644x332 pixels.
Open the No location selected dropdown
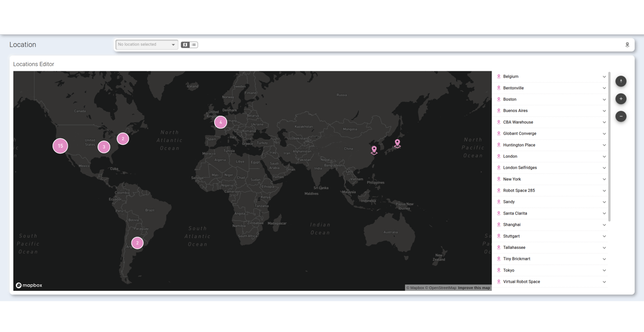pos(146,45)
